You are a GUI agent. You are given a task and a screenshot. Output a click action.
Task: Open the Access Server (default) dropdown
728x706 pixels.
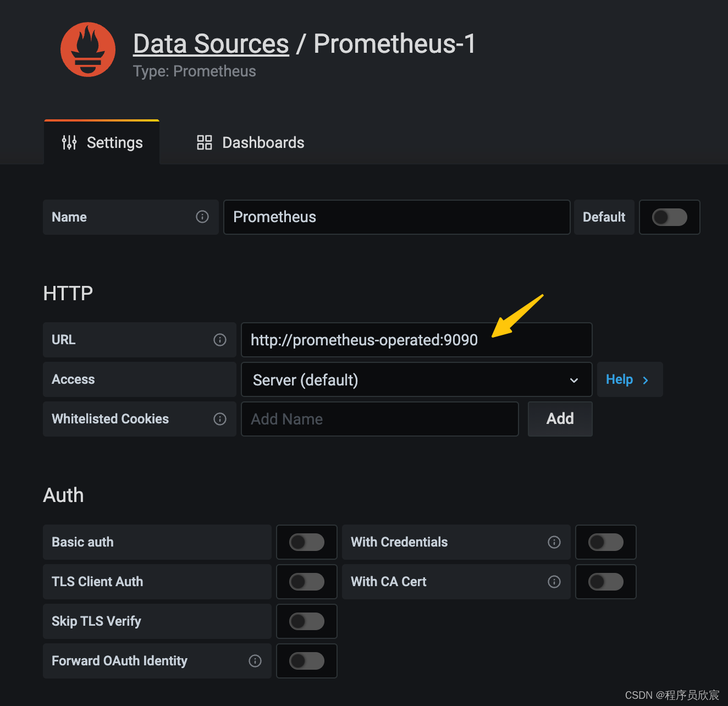[x=417, y=379]
